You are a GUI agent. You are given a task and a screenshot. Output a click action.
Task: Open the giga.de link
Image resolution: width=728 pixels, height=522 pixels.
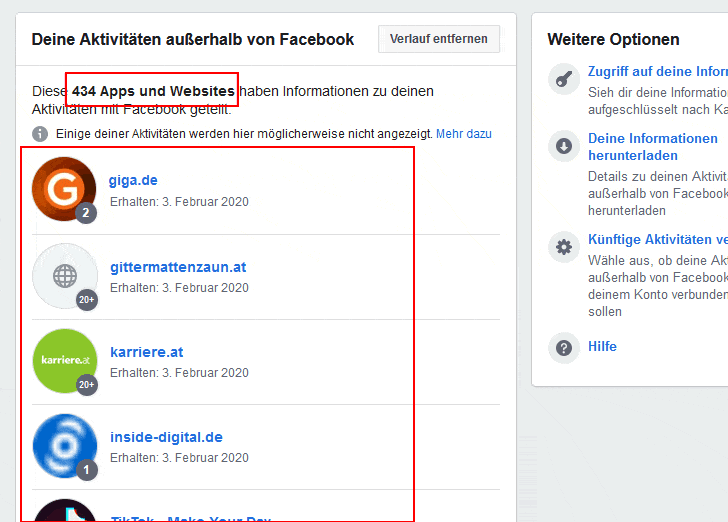coord(133,180)
